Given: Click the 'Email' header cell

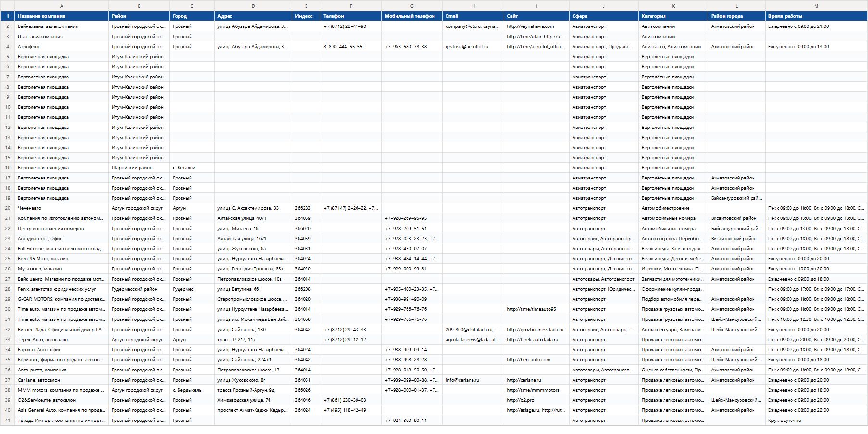Looking at the screenshot, I should (473, 16).
